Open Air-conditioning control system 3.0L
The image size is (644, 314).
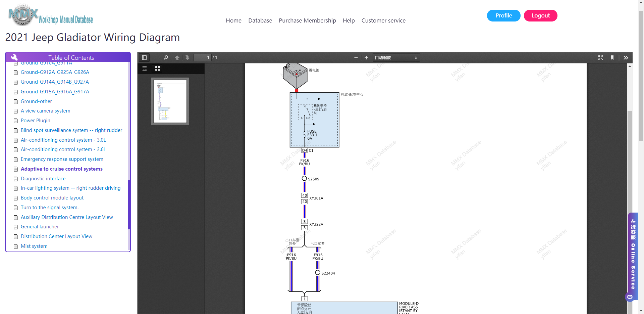(x=63, y=140)
